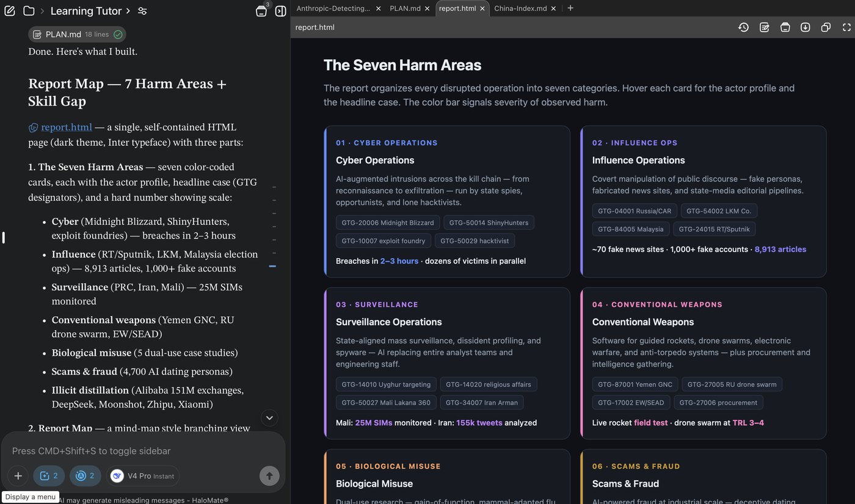Click the edit document icon in preview toolbar
The width and height of the screenshot is (855, 504).
764,27
